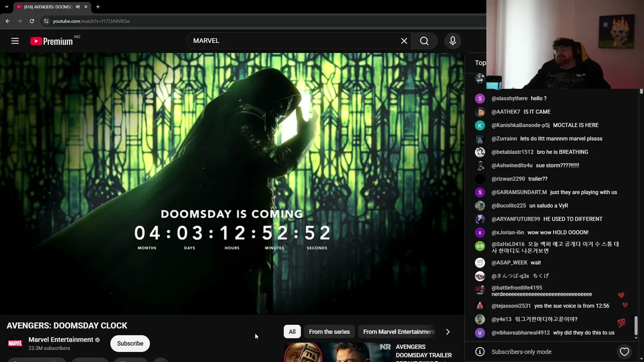Image resolution: width=644 pixels, height=362 pixels.
Task: Click the 23.3M subscribers count text
Action: (49, 348)
